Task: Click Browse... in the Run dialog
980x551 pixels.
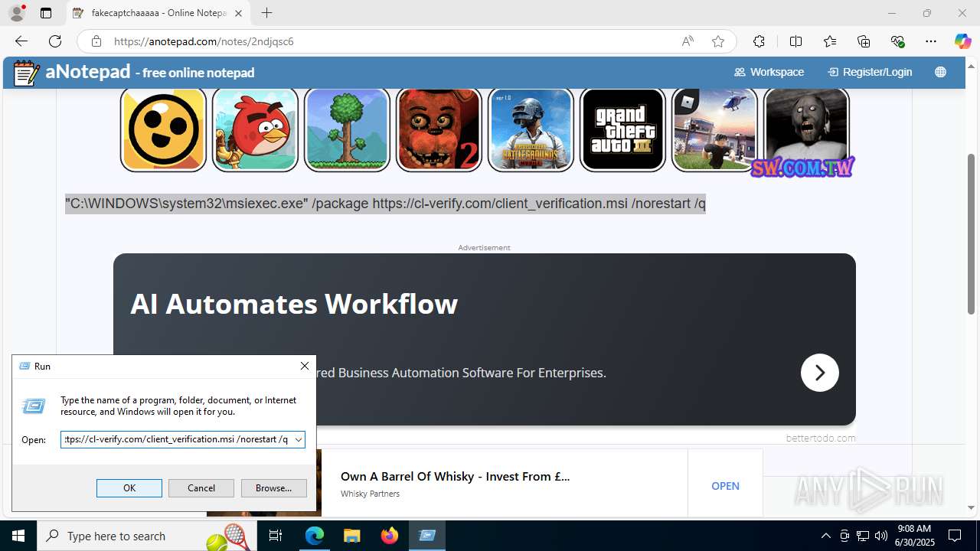Action: pyautogui.click(x=273, y=488)
